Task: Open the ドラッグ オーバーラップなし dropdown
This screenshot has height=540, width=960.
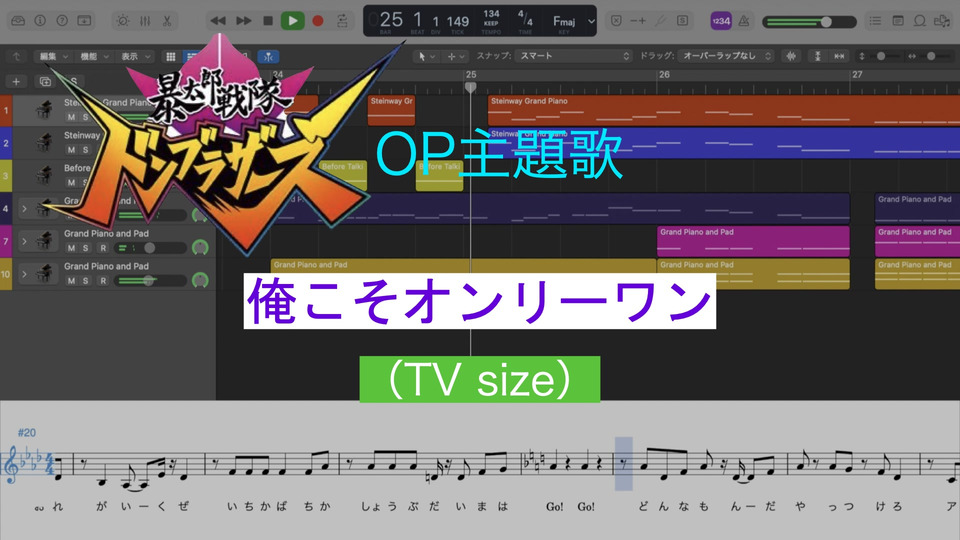Action: coord(726,56)
